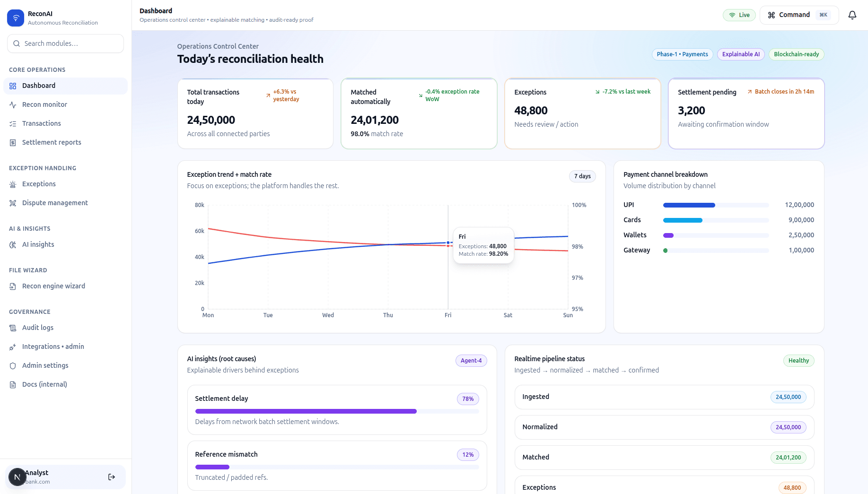The width and height of the screenshot is (868, 494).
Task: Click the Total transactions today card
Action: pyautogui.click(x=255, y=113)
